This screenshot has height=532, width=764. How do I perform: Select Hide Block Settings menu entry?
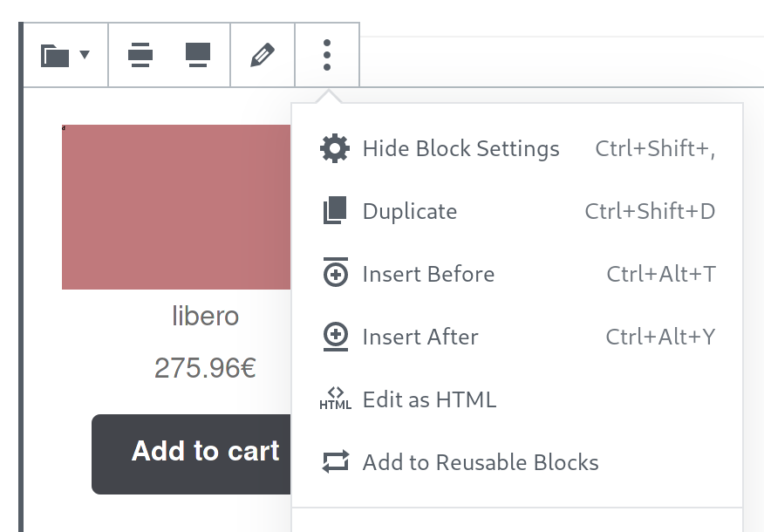(x=517, y=148)
